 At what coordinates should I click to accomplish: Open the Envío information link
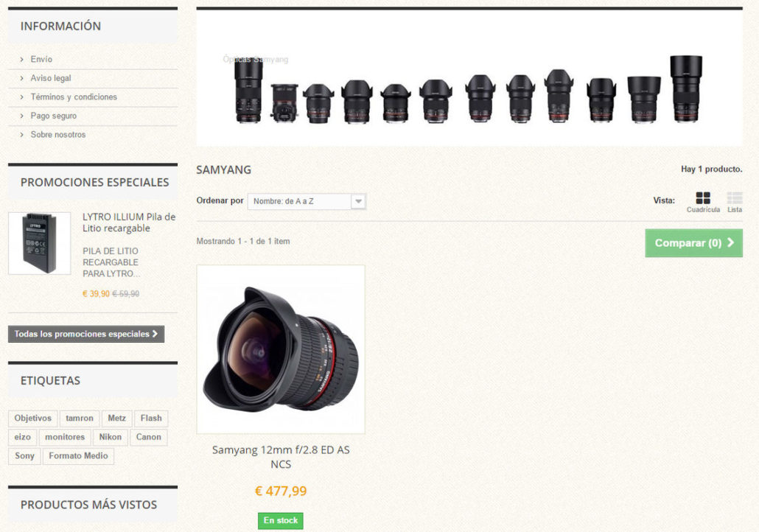[41, 59]
